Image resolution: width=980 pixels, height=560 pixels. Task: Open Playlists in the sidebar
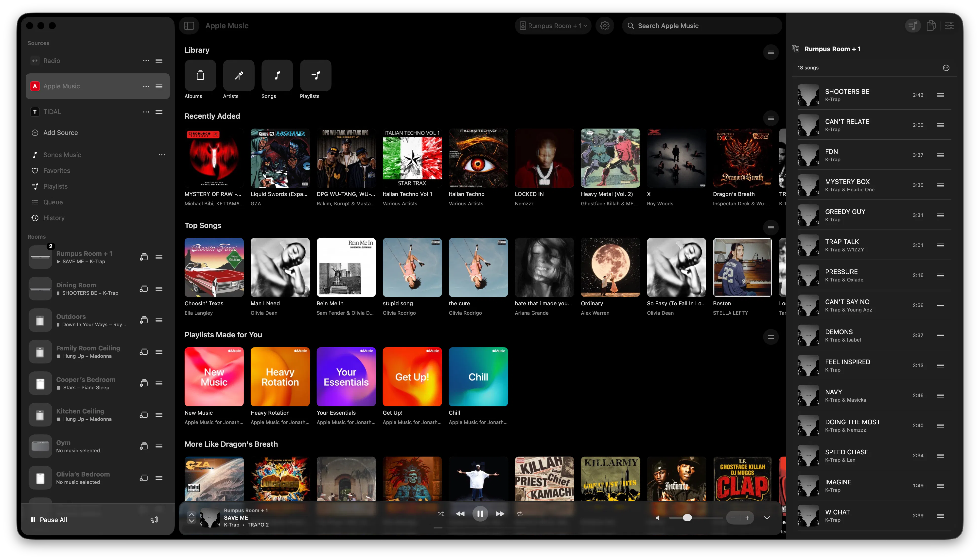pos(55,186)
